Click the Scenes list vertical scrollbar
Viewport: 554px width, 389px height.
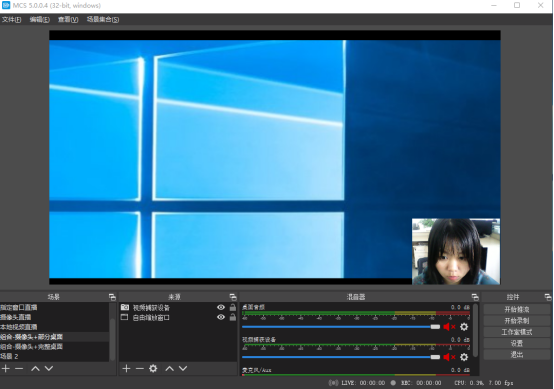click(x=112, y=339)
